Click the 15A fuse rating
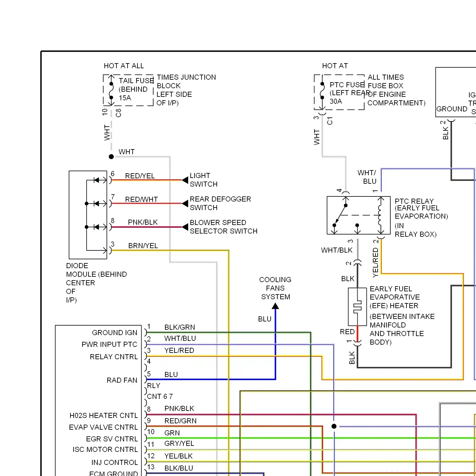Viewport: 476px width, 476px height. pyautogui.click(x=125, y=98)
